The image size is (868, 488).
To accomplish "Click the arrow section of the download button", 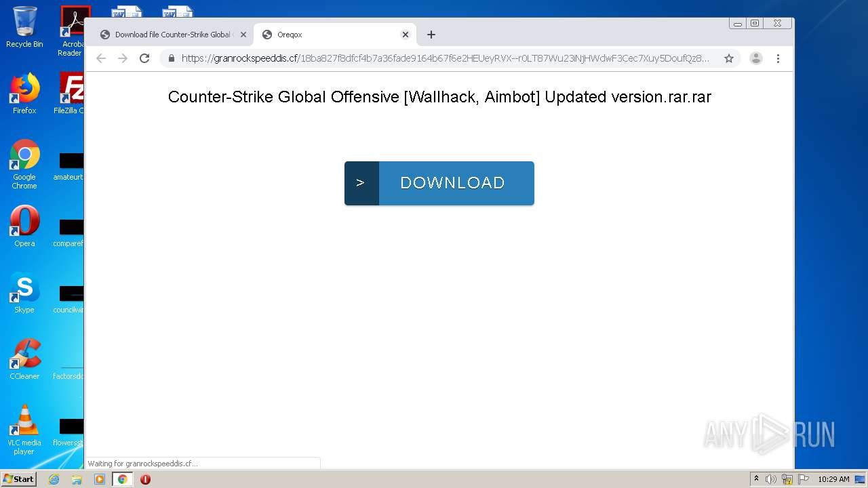I will 361,183.
